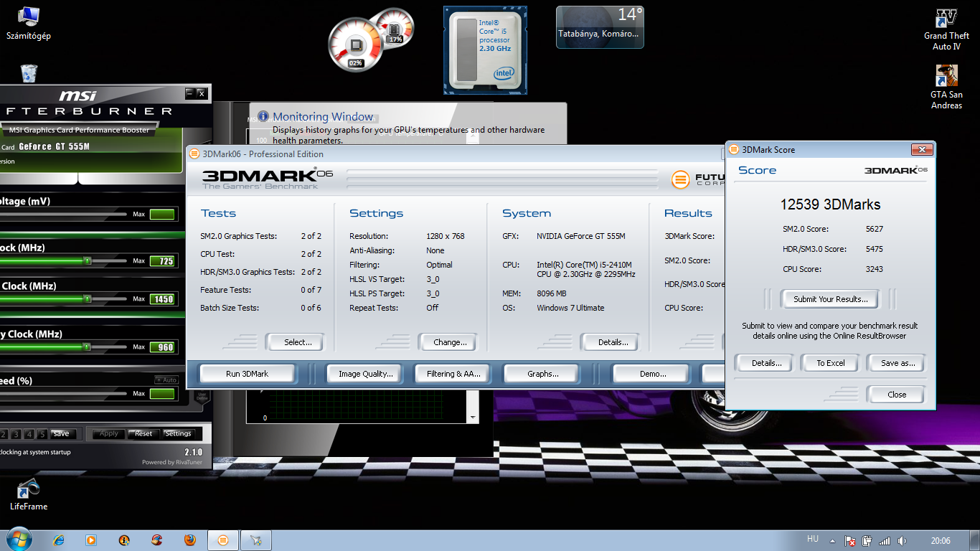Click Submit Your Results... button
The width and height of the screenshot is (980, 551).
(830, 299)
